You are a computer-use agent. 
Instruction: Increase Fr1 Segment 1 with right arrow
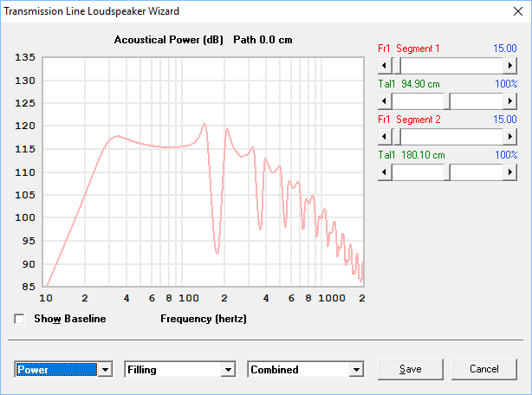point(510,65)
